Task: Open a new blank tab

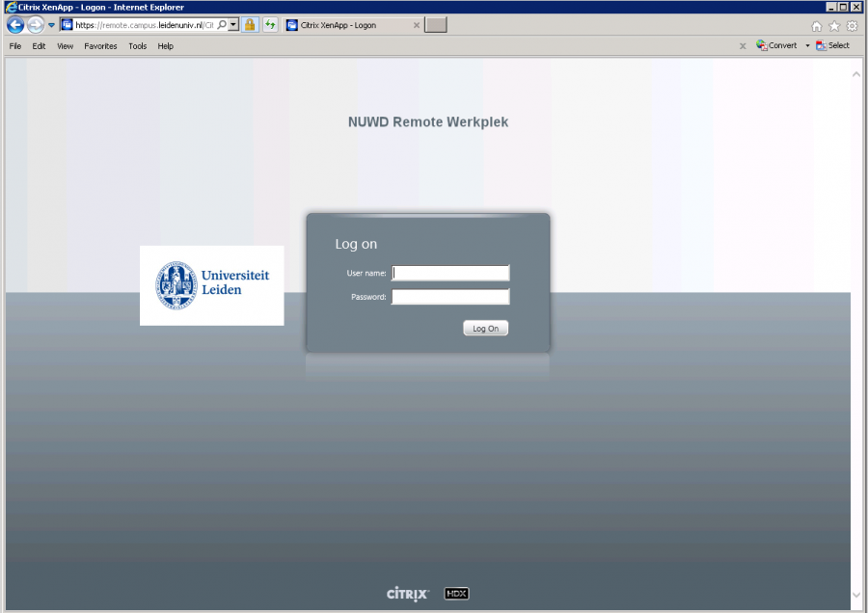Action: pos(436,25)
